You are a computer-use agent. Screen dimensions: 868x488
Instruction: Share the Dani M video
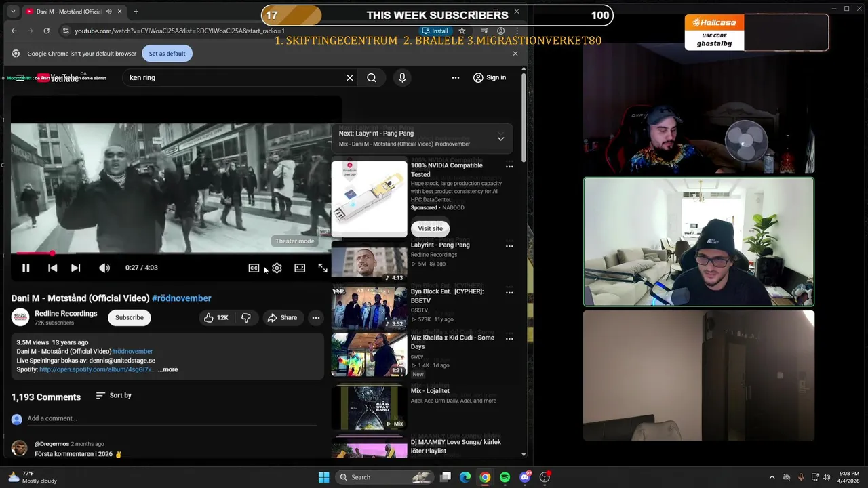[282, 317]
